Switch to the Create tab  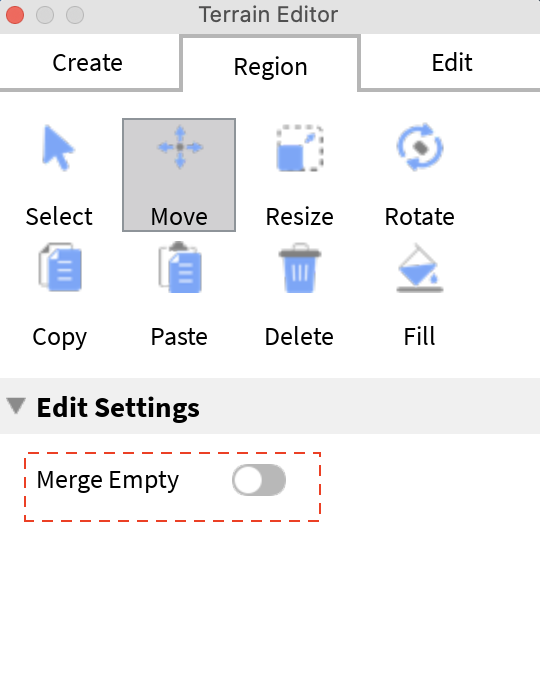88,63
